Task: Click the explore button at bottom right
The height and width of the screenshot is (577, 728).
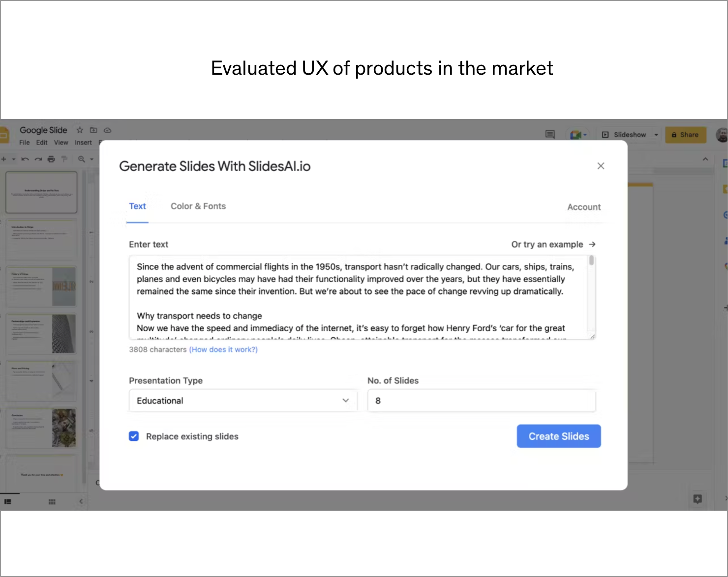Action: pyautogui.click(x=698, y=499)
